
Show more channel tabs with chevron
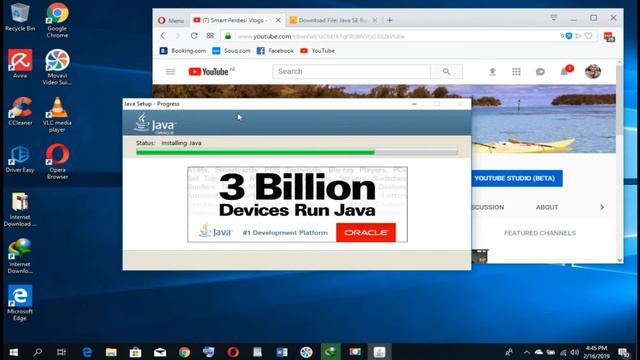(x=602, y=207)
